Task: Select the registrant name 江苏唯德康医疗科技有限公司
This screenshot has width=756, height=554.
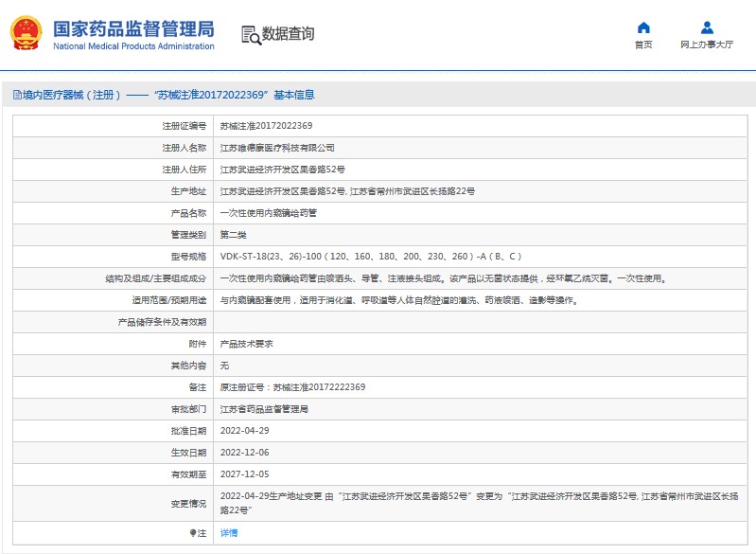Action: [x=277, y=148]
